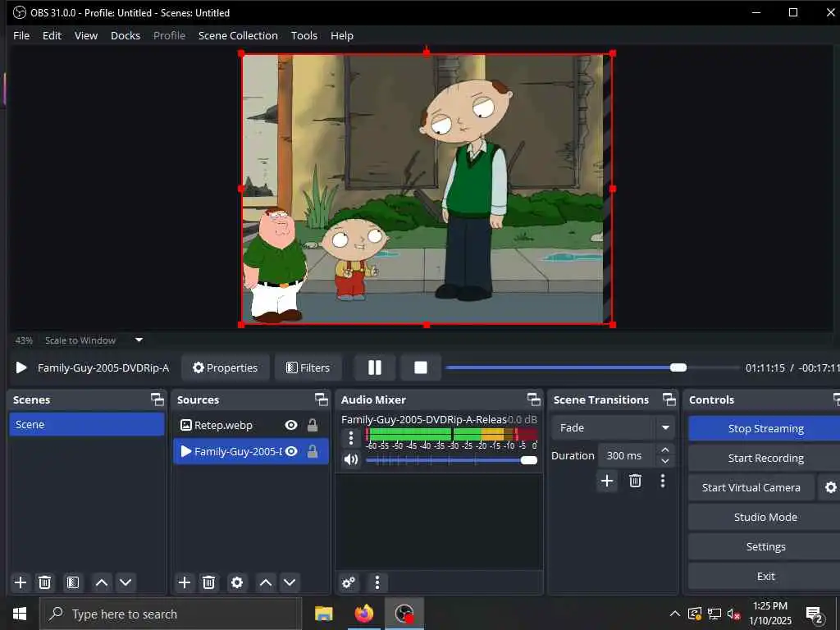Viewport: 840px width, 630px height.
Task: Open File Explorer from taskbar
Action: coord(323,614)
